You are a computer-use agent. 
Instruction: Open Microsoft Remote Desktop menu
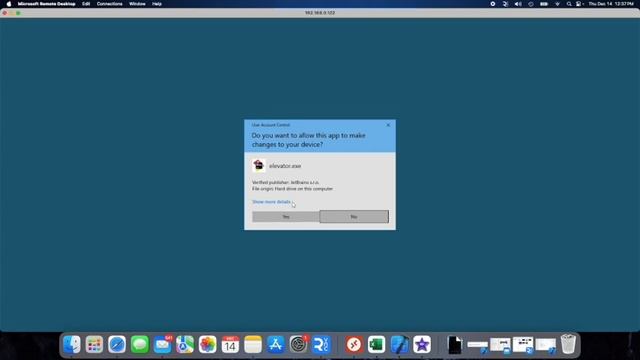pos(47,4)
